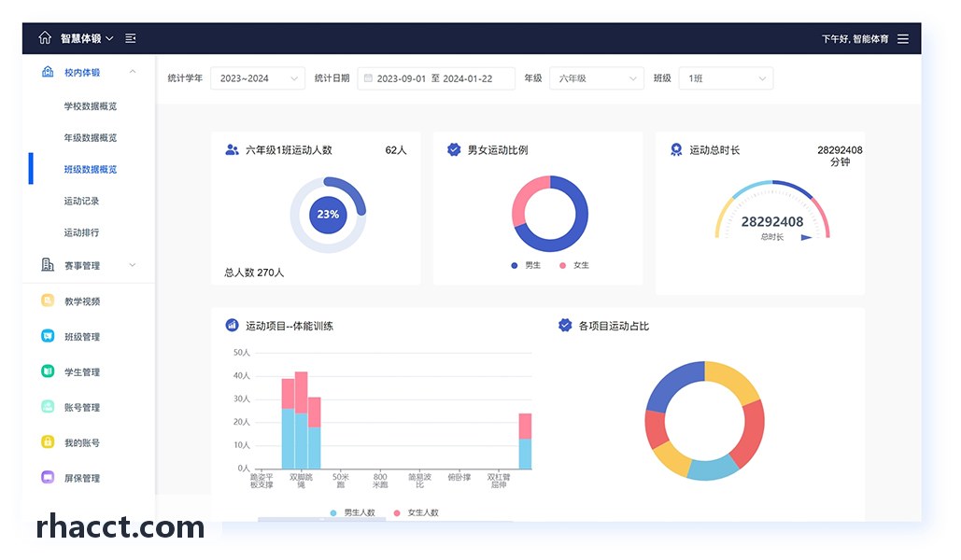Image resolution: width=961 pixels, height=560 pixels.
Task: Click the date range field 2023-09-01 至 2024-01-22
Action: 436,78
